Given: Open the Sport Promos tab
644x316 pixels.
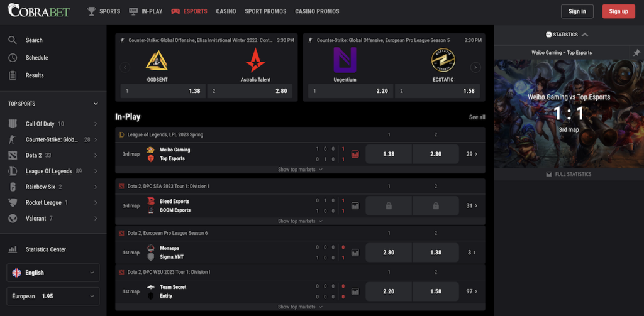Looking at the screenshot, I should (266, 11).
